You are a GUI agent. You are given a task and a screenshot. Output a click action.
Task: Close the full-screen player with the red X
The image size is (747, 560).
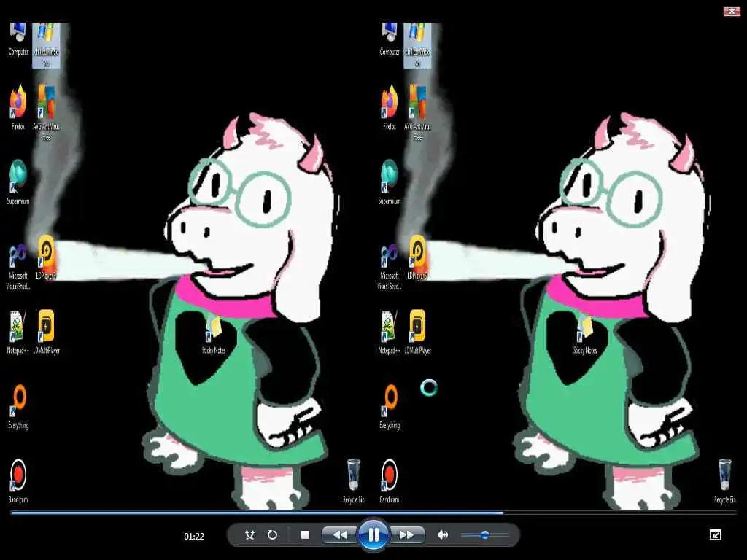click(732, 11)
